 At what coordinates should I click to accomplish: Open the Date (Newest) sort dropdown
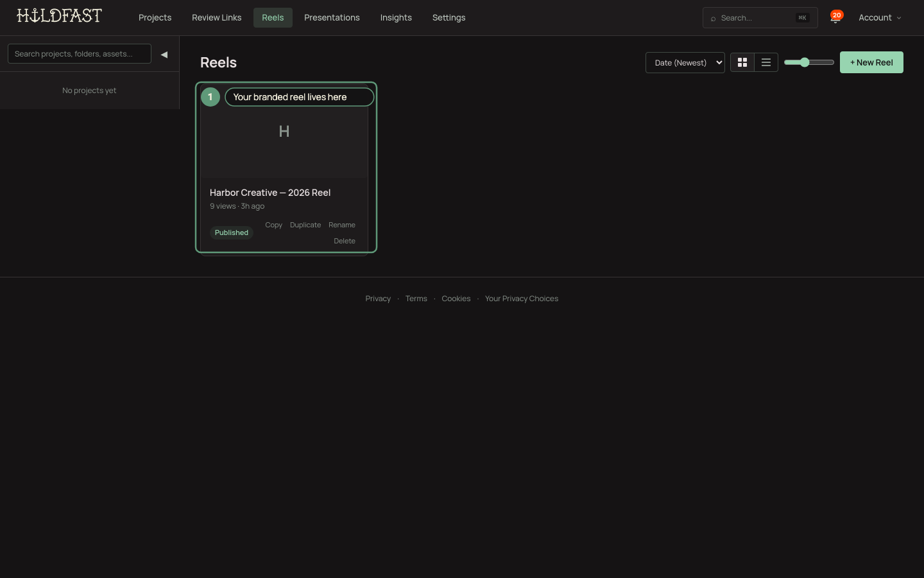point(685,62)
